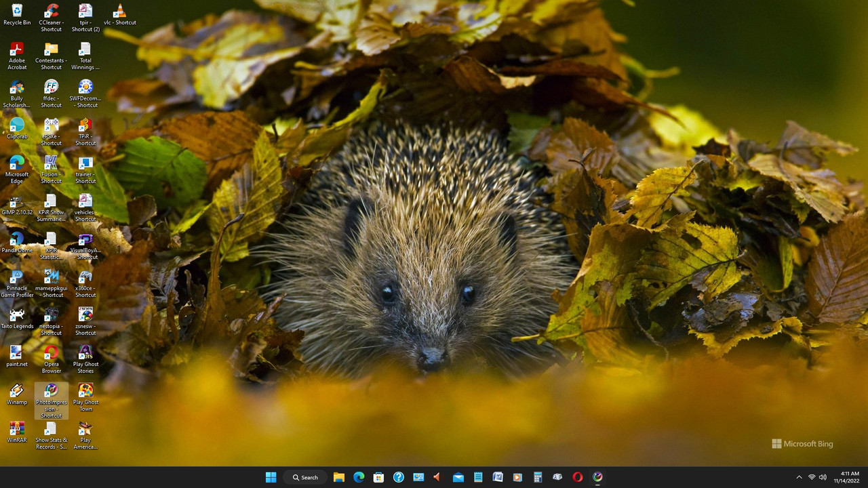The image size is (868, 488).
Task: Launch Microsoft Edge from the taskbar
Action: coord(359,477)
